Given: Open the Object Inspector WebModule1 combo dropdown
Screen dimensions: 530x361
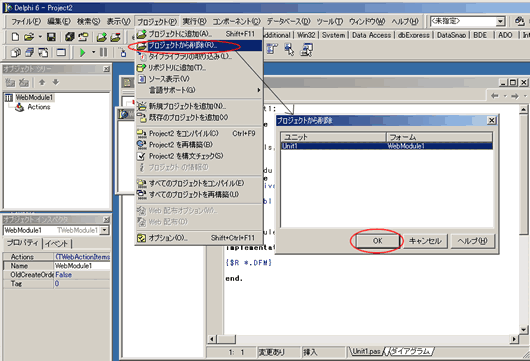Looking at the screenshot, I should point(105,230).
